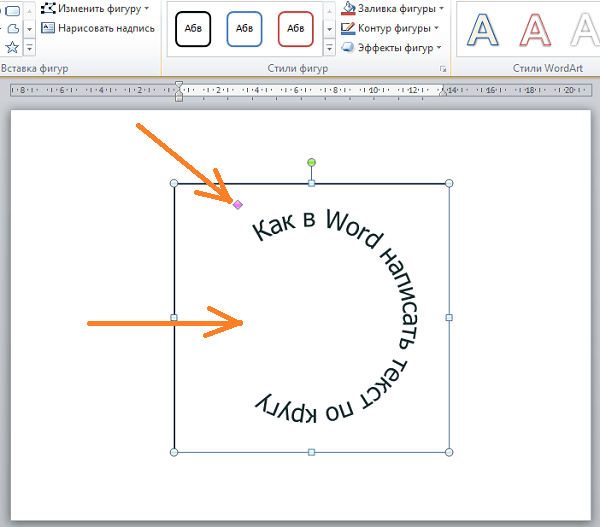
Task: Click the pink diamond adjustment handle
Action: pos(238,205)
